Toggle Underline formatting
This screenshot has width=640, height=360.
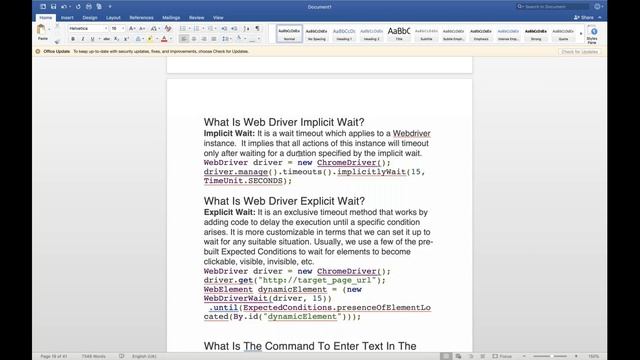tap(93, 39)
